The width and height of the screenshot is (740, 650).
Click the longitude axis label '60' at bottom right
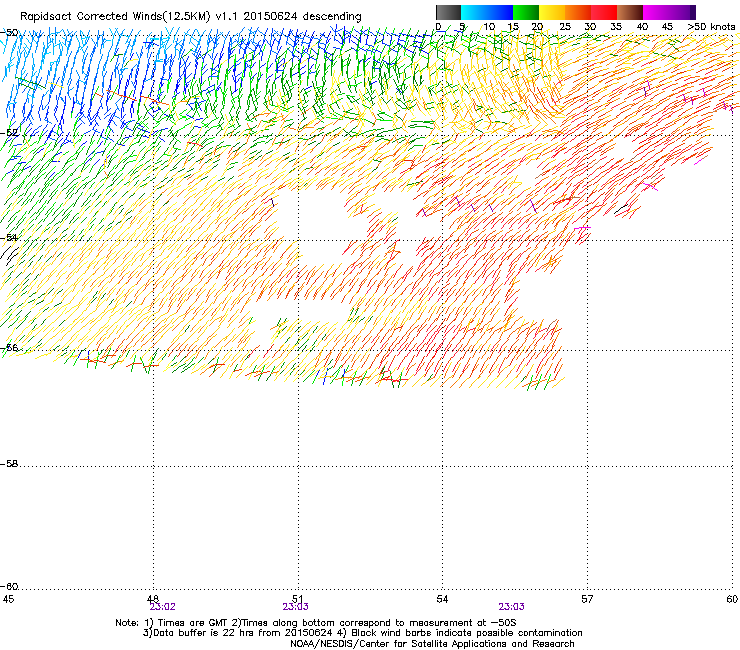[x=732, y=599]
